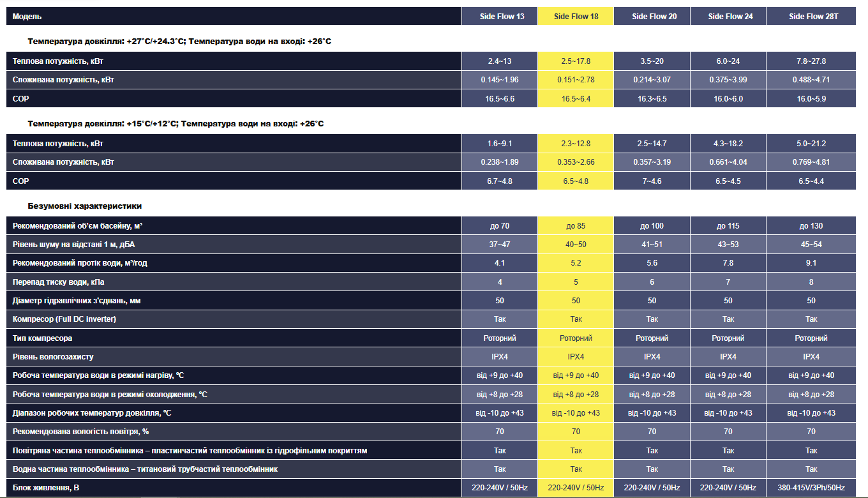This screenshot has width=868, height=498.
Task: Click the Безумовні характеристики section heading
Action: click(85, 206)
